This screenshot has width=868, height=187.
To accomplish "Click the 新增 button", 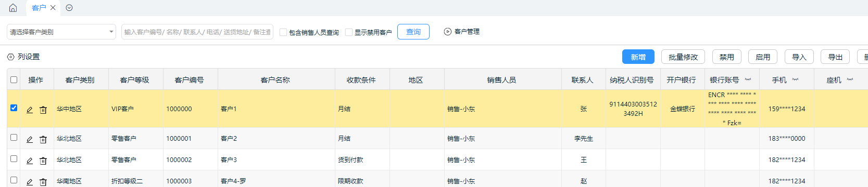I will click(638, 57).
